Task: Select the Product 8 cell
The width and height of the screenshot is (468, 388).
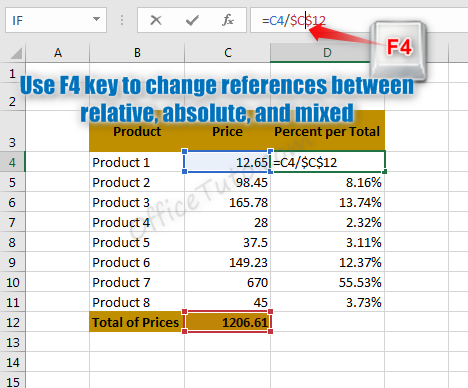Action: coord(137,302)
